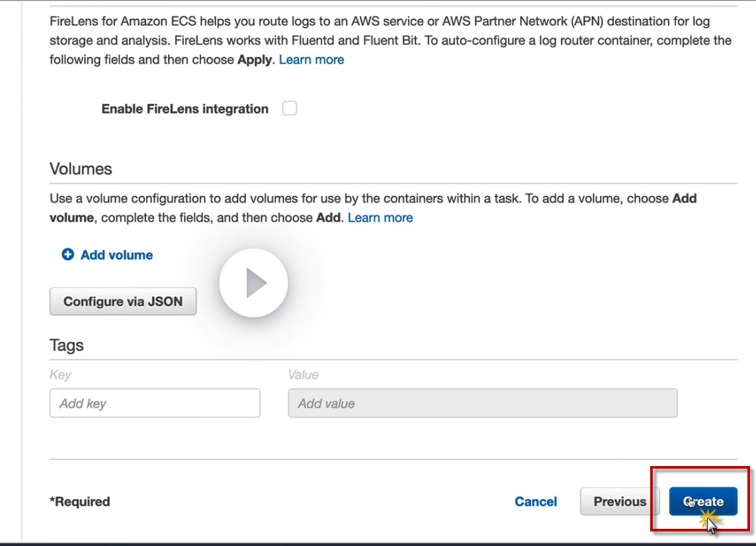Click the Tags section heading
The height and width of the screenshot is (546, 756).
[x=67, y=345]
